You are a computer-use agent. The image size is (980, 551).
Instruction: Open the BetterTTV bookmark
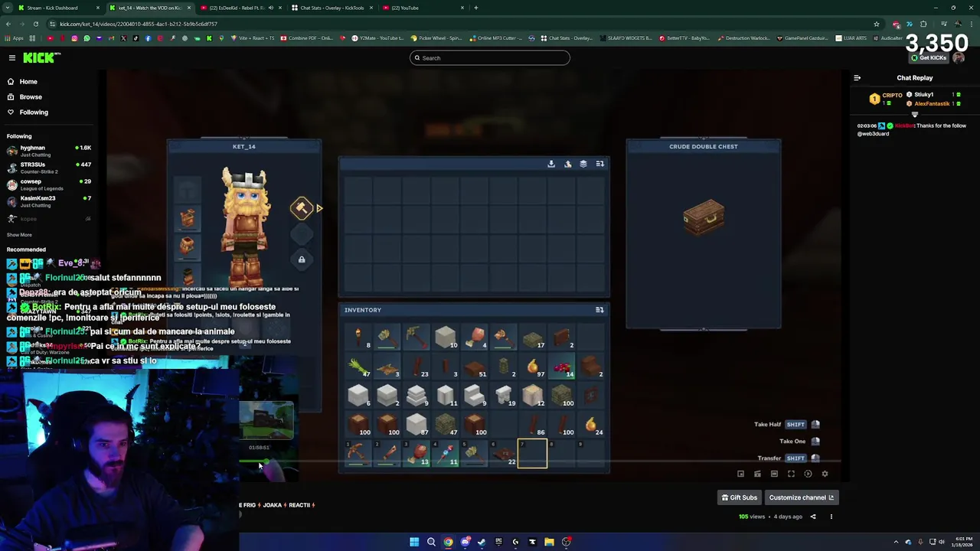pos(684,38)
